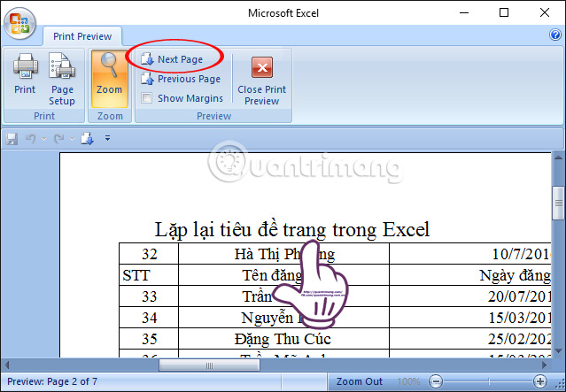Click the cell with number 32

coord(149,254)
